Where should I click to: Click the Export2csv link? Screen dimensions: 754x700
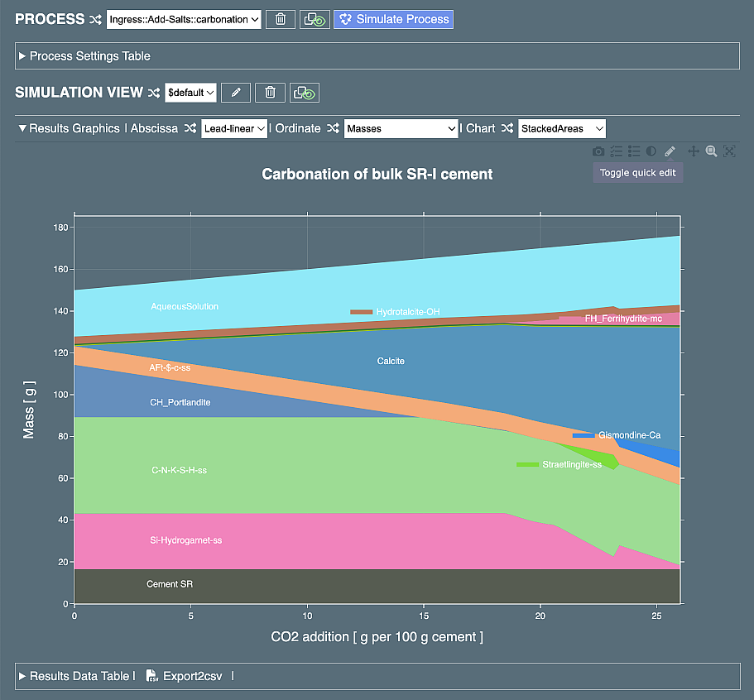tap(192, 676)
